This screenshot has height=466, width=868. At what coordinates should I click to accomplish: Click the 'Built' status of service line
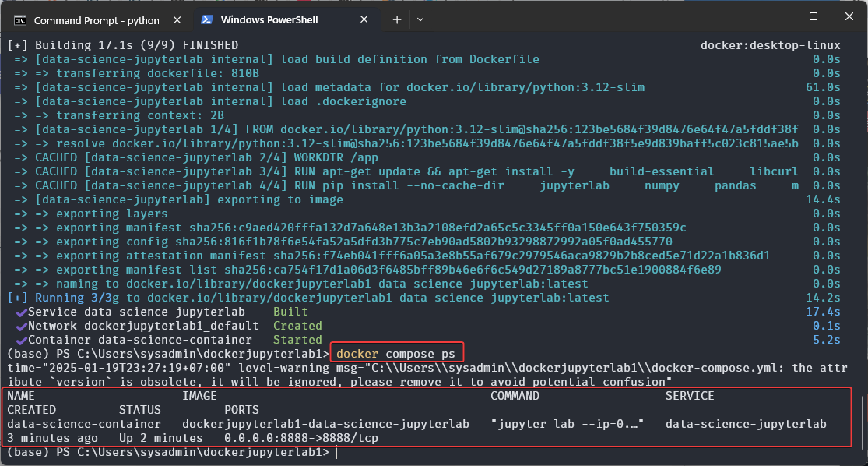click(290, 312)
